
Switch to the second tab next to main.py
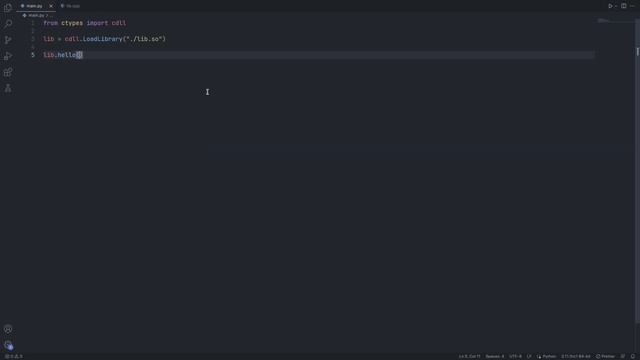click(x=70, y=6)
